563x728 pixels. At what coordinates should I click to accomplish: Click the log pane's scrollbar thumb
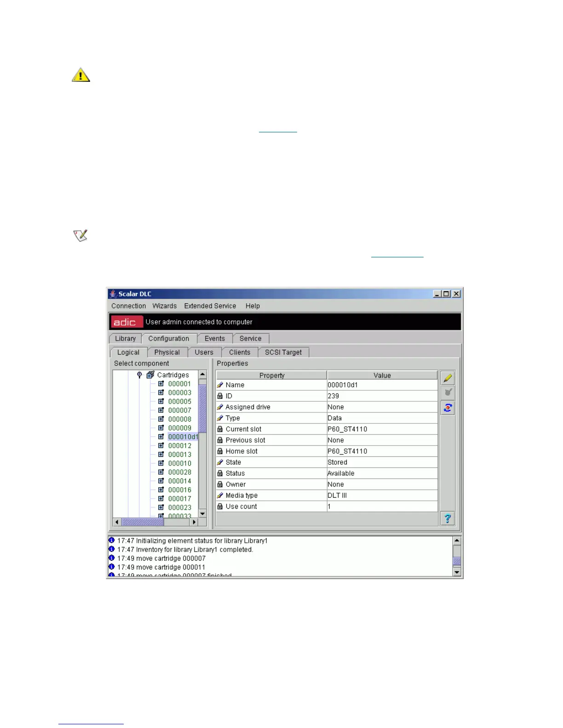click(x=457, y=561)
